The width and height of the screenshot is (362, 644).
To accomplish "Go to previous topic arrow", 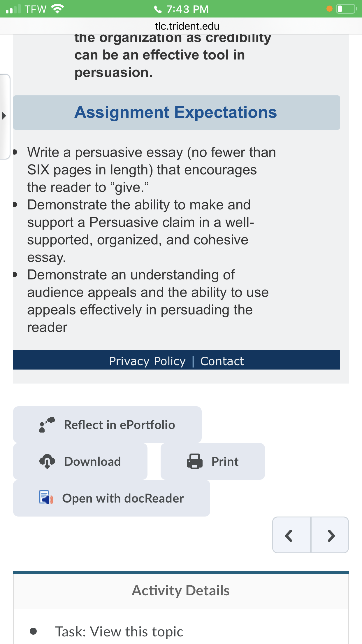I will coord(291,535).
